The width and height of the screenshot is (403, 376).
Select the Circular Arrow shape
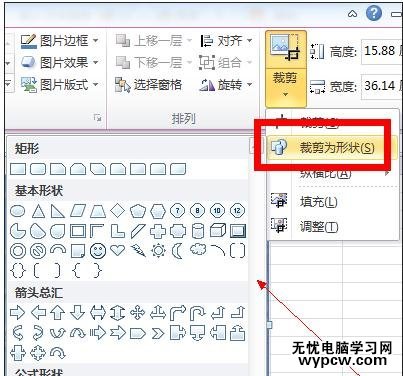[x=58, y=353]
